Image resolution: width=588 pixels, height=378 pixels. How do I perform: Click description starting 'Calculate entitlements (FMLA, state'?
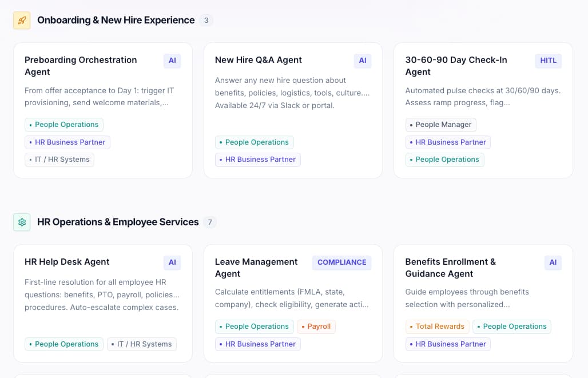[x=292, y=299]
